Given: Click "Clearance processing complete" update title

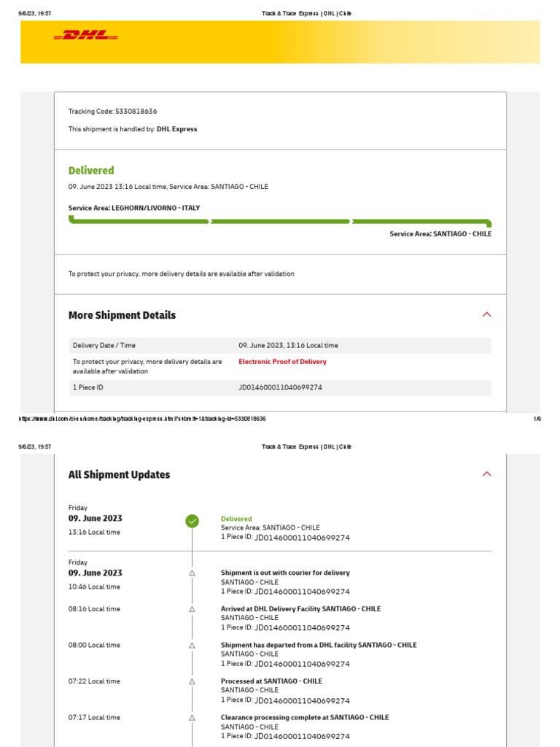Looking at the screenshot, I should click(x=305, y=717).
